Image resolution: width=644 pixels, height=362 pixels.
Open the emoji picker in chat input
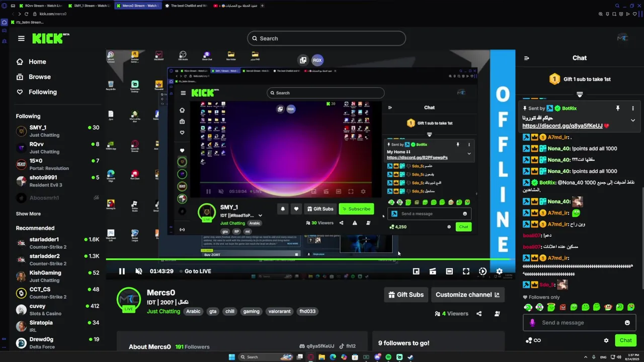627,323
